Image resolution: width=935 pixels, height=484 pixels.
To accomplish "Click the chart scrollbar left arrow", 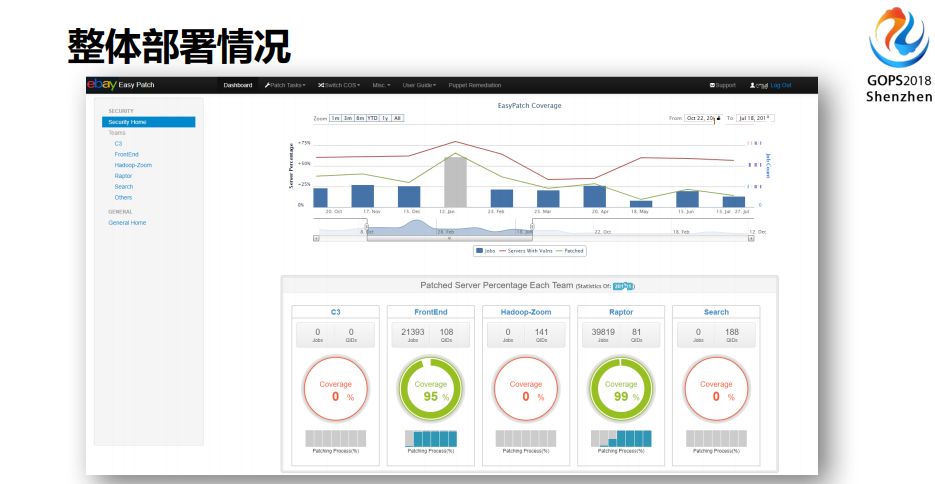I will (x=316, y=238).
